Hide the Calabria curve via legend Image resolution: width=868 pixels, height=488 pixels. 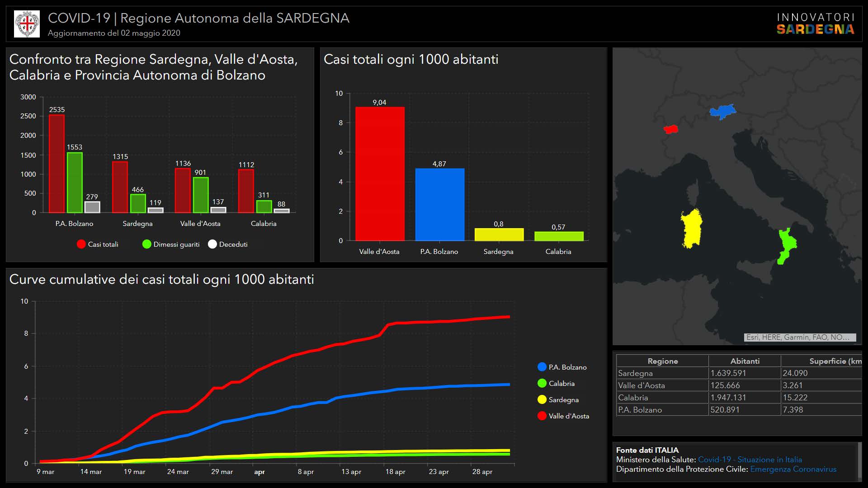(x=542, y=384)
